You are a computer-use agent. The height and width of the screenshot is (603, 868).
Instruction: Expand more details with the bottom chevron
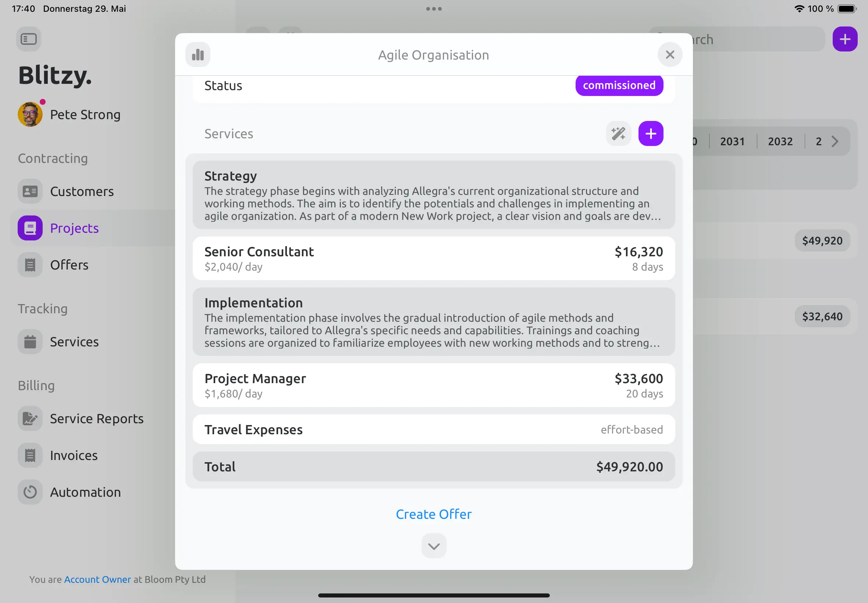(x=434, y=546)
